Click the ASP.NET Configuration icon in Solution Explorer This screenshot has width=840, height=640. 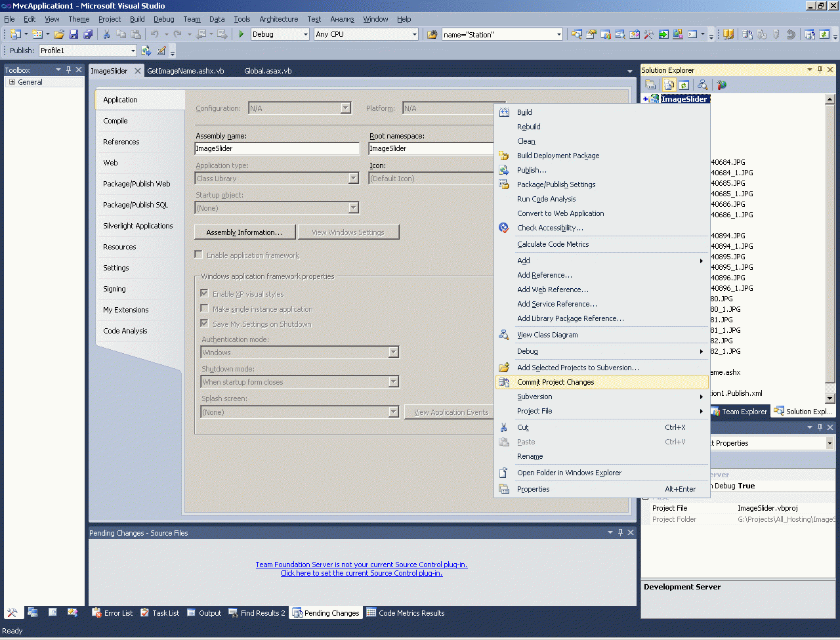click(x=722, y=85)
